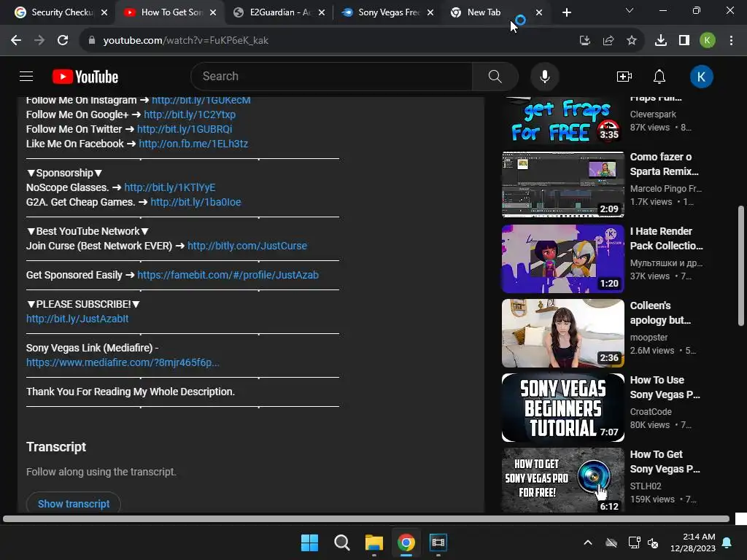Click the CroatCode channel name
Viewport: 747px width, 560px height.
[x=651, y=411]
